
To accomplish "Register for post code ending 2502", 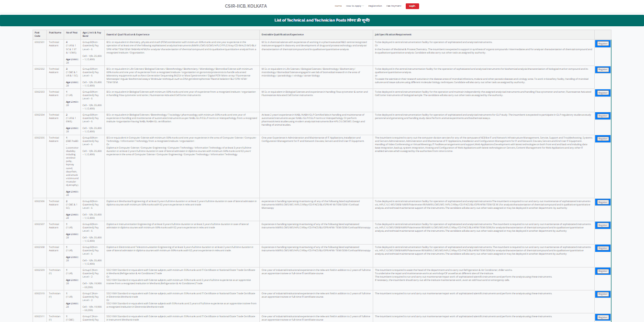I will tap(602, 70).
